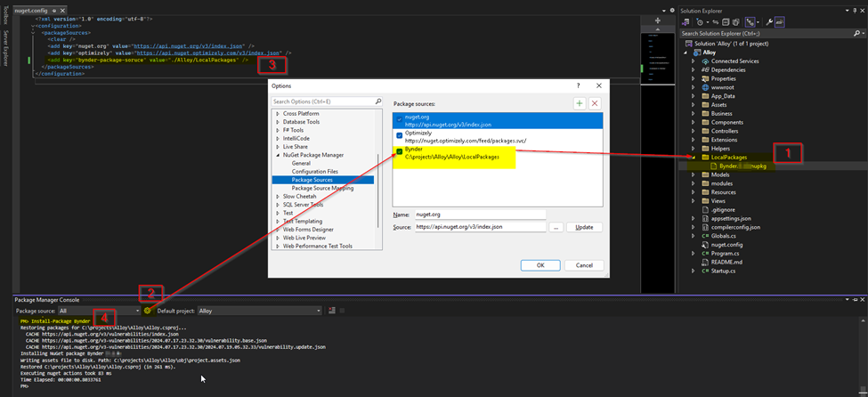Toggle the Optimizely package source checkbox
868x397 pixels.
click(x=400, y=135)
